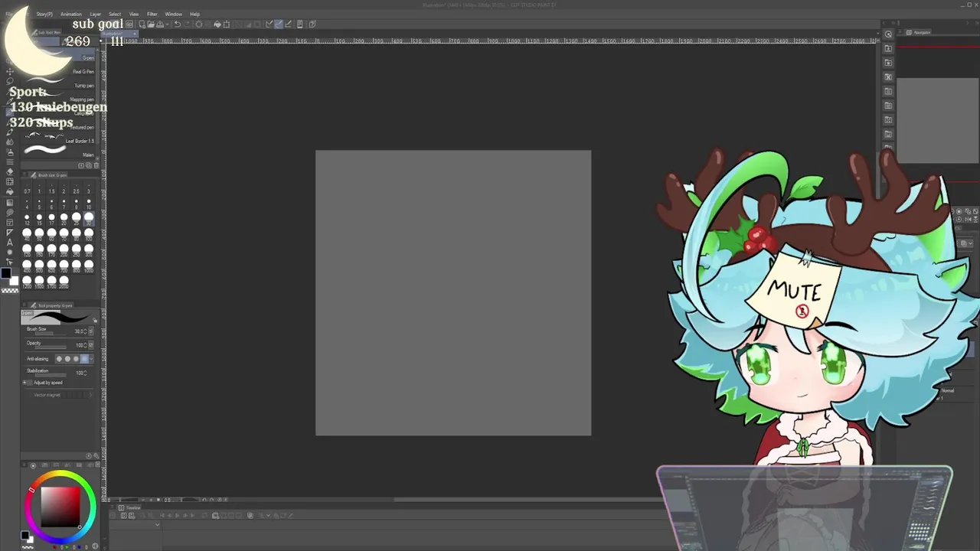Open the Anti-aliasing dropdown arrow

coord(92,359)
